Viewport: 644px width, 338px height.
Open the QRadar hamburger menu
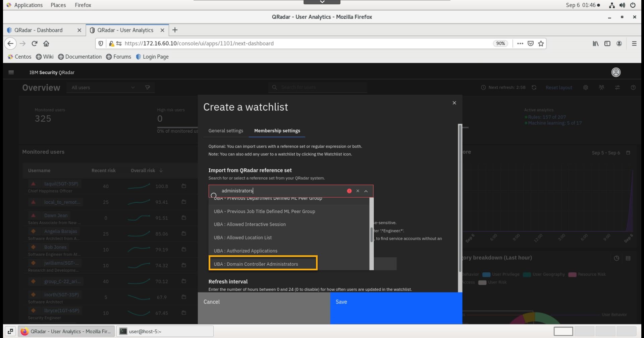11,72
